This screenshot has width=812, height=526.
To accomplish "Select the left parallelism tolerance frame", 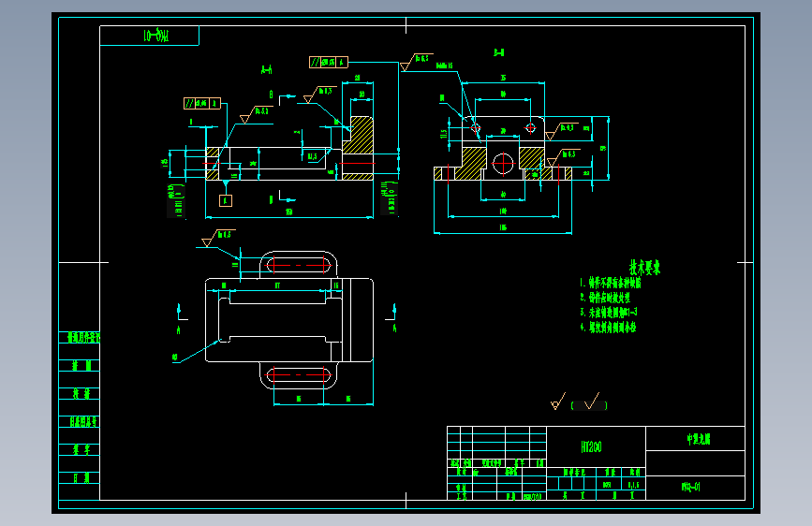I will click(x=202, y=104).
